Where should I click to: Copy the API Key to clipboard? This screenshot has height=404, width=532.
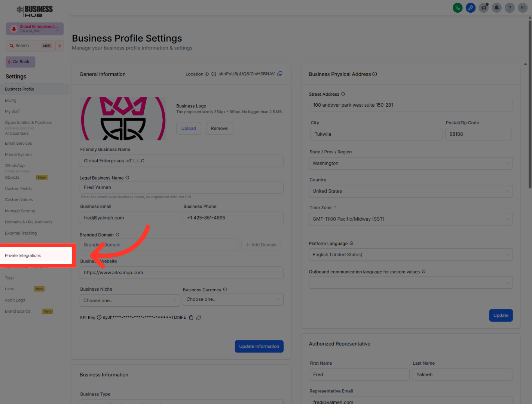pos(191,318)
